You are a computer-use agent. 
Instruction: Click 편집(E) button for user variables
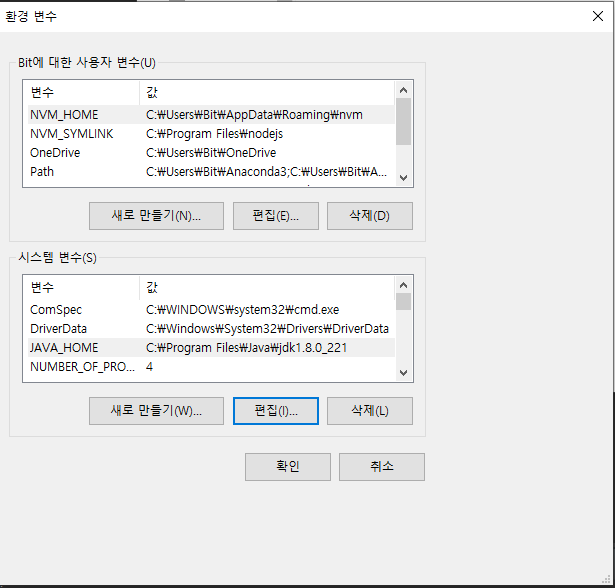275,216
